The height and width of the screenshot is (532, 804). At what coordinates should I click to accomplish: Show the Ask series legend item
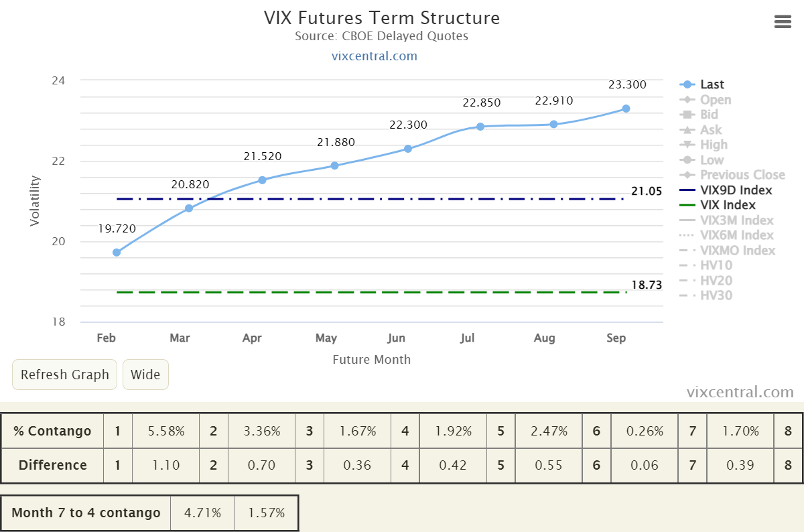coord(701,130)
